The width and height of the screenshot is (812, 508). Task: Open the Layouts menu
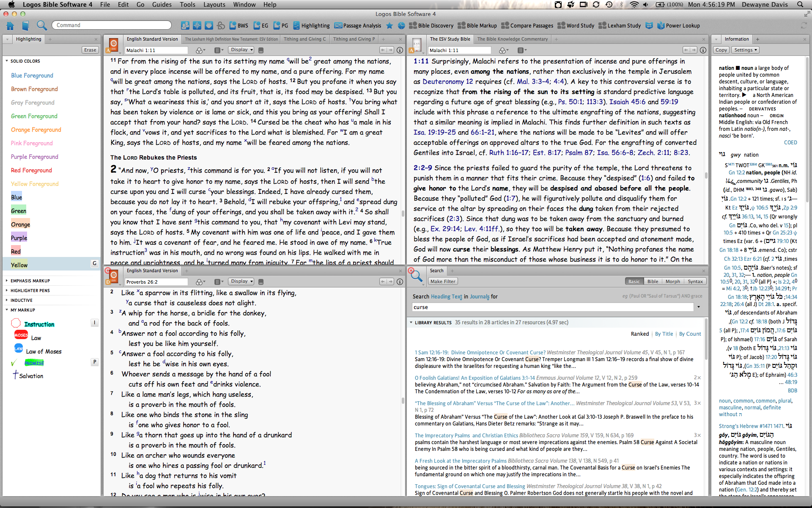point(214,5)
